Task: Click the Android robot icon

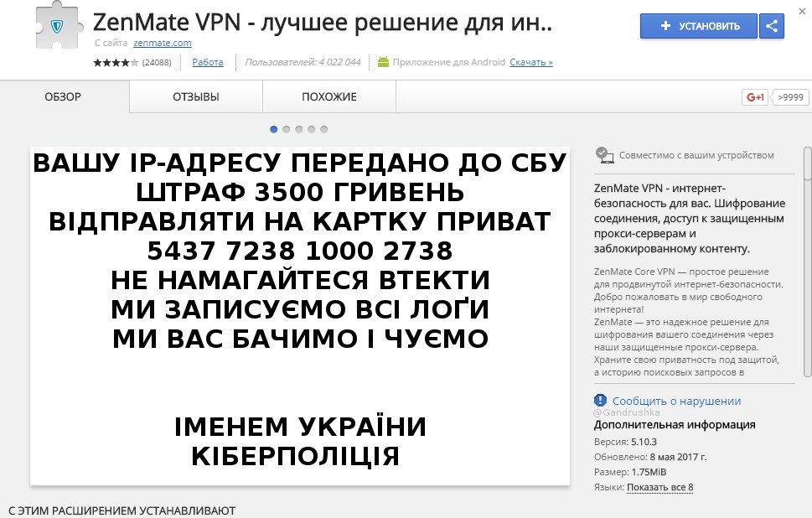Action: [383, 62]
